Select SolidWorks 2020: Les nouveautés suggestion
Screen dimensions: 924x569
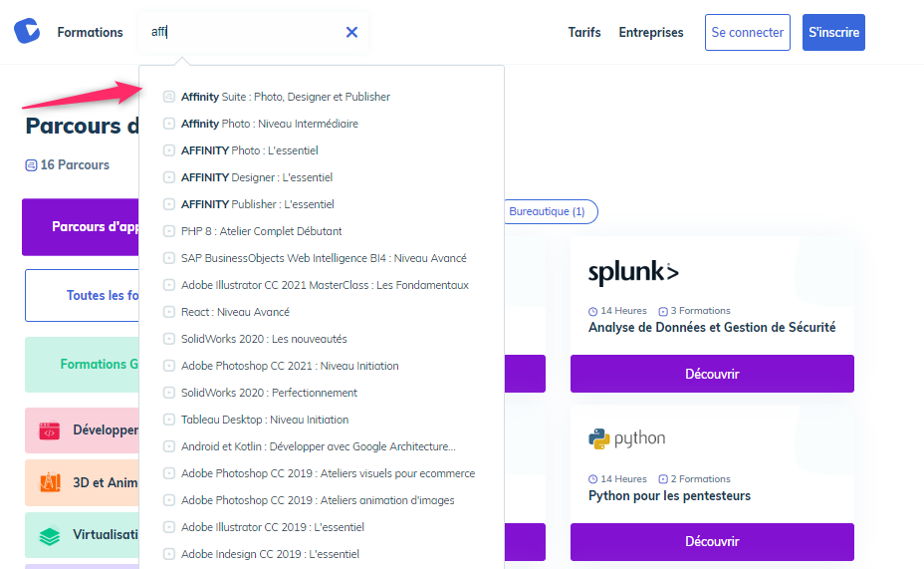pyautogui.click(x=264, y=339)
